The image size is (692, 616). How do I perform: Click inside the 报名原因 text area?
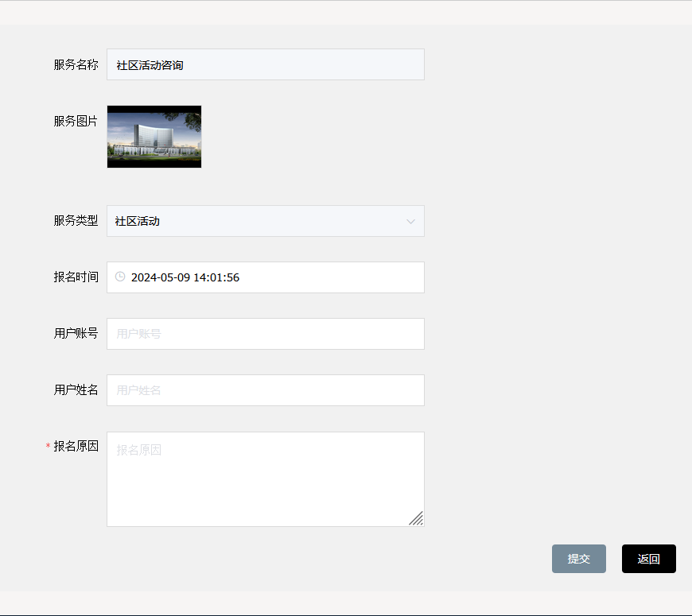pyautogui.click(x=265, y=479)
